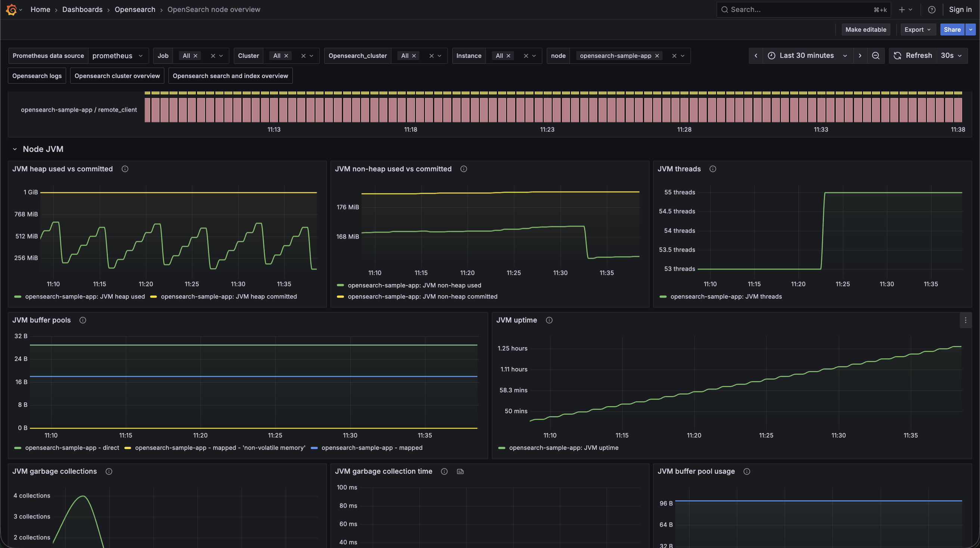Open the help question mark icon
Image resolution: width=980 pixels, height=548 pixels.
[932, 10]
